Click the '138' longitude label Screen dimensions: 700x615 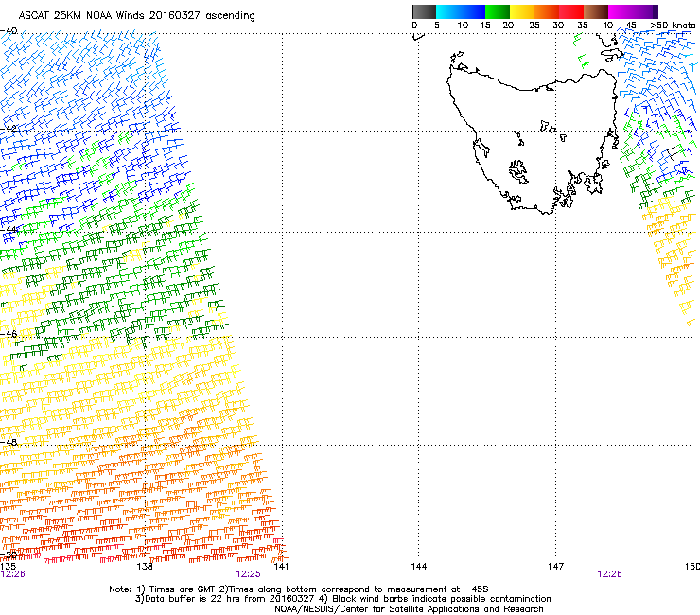[x=145, y=567]
